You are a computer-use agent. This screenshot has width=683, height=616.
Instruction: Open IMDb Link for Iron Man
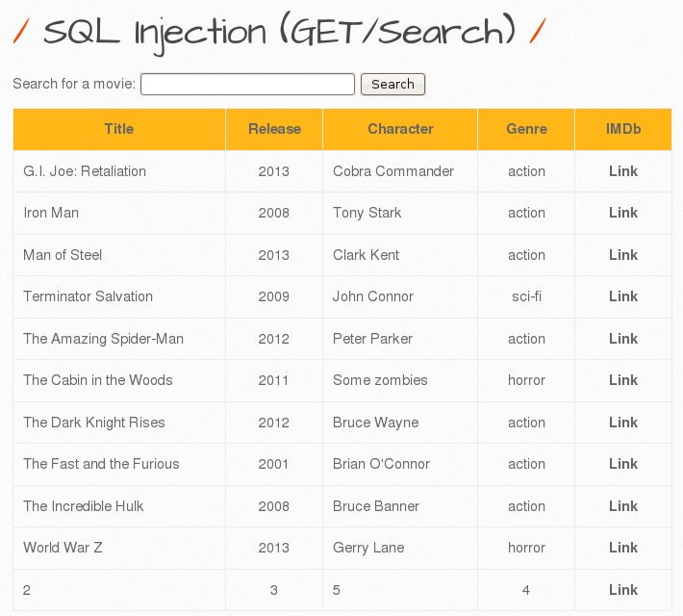click(623, 213)
